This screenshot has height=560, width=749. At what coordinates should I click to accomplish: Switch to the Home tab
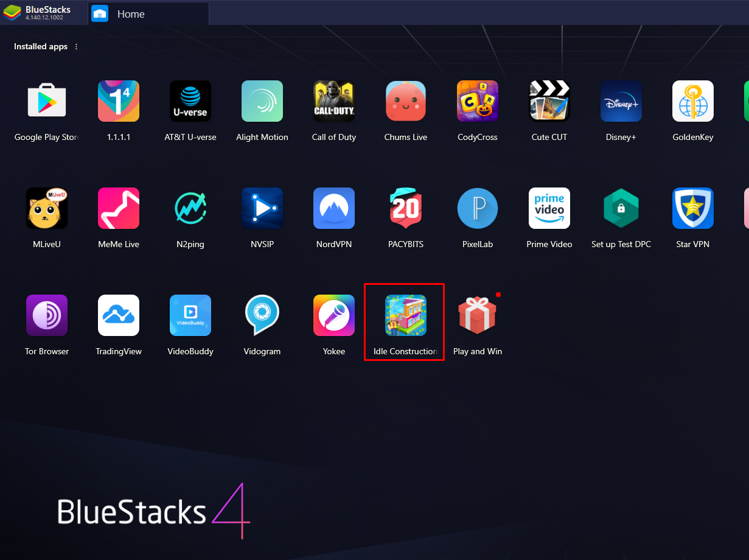(x=149, y=13)
